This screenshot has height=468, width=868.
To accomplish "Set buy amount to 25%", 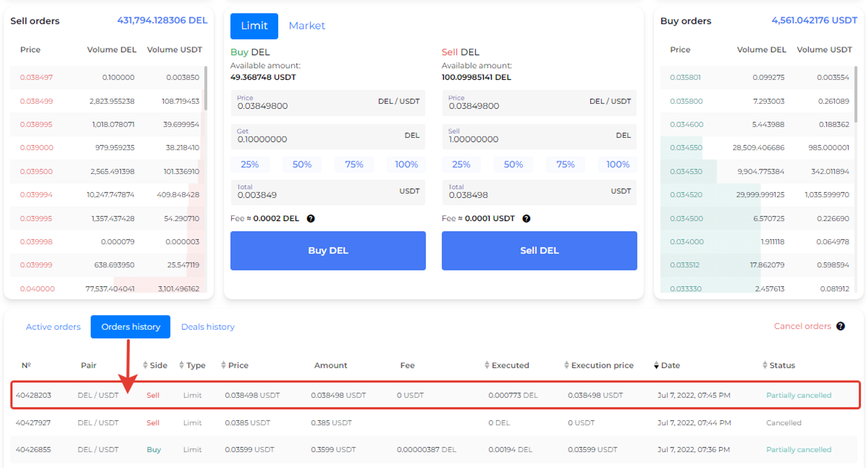I will [x=250, y=165].
